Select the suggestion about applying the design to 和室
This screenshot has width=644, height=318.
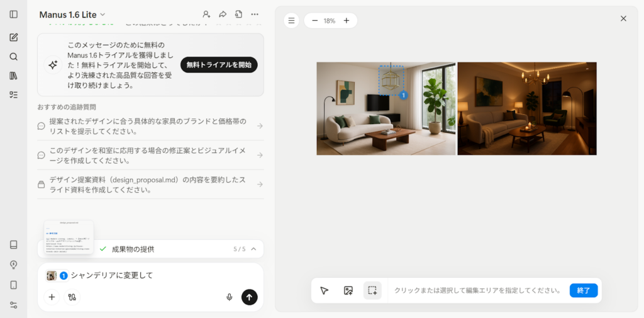click(x=150, y=155)
